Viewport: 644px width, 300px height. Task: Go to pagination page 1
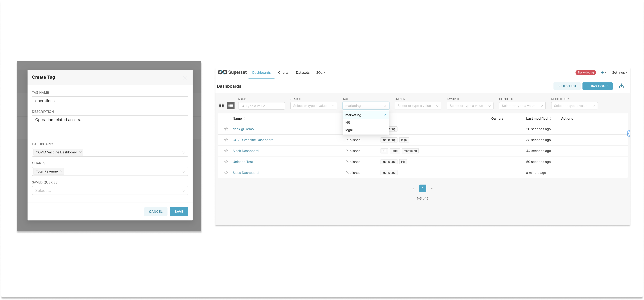423,189
